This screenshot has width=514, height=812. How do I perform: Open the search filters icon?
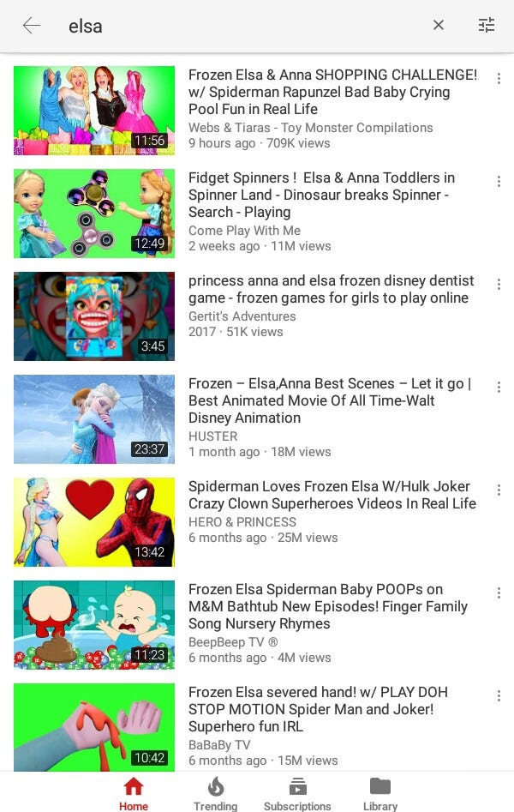(486, 25)
